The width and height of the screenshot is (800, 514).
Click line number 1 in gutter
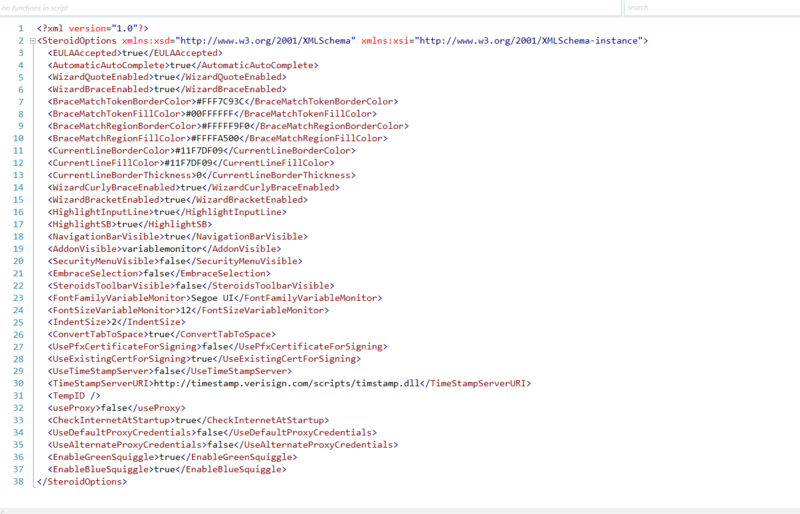[x=21, y=29]
